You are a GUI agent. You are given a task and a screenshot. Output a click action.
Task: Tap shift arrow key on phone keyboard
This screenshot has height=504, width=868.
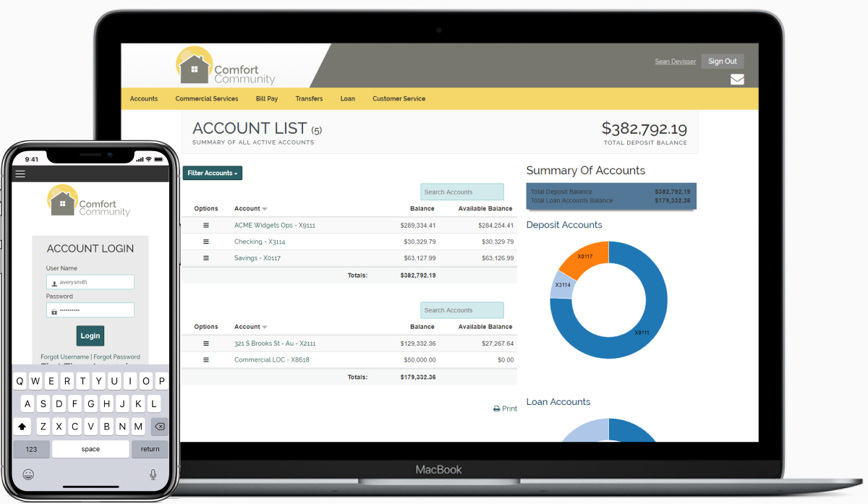point(22,427)
